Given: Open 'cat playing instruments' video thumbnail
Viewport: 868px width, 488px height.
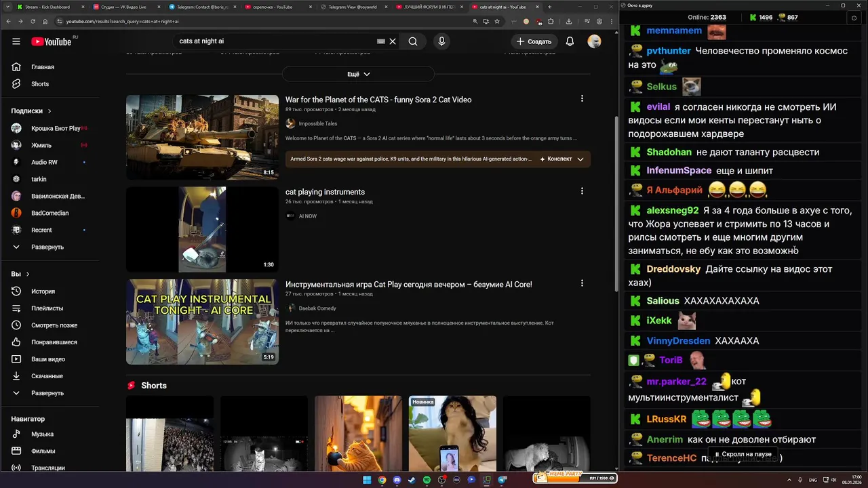Looking at the screenshot, I should pos(202,230).
